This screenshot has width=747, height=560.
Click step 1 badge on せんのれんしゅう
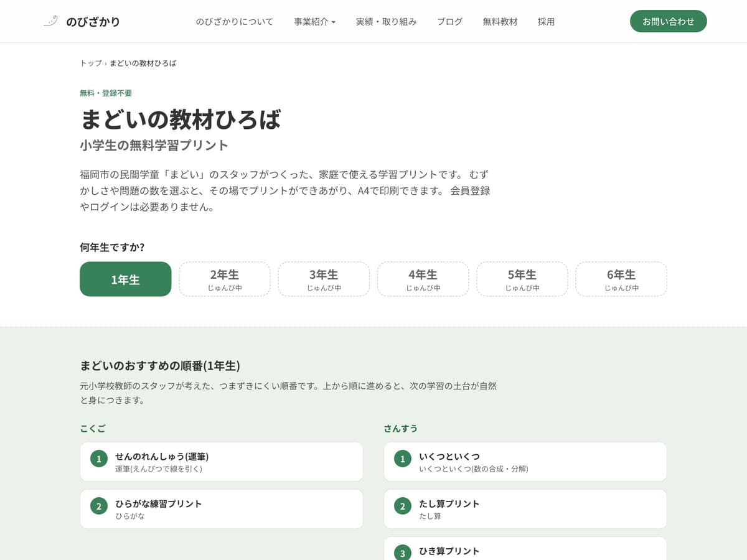(99, 459)
